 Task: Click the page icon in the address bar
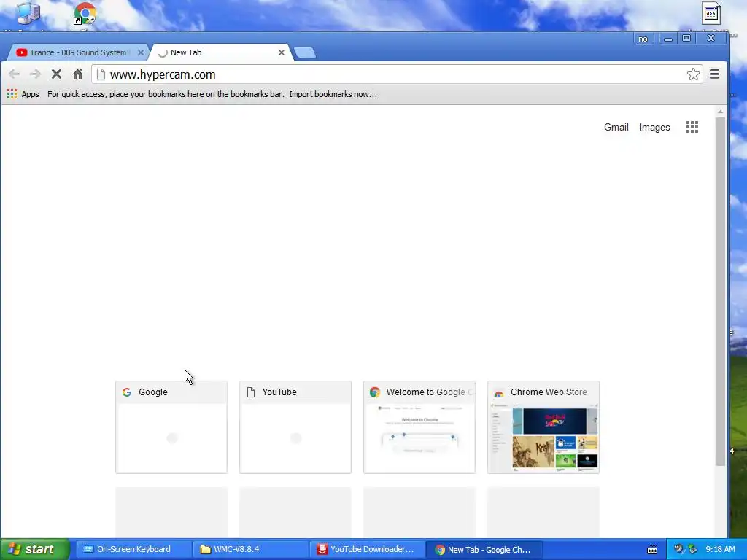(101, 74)
